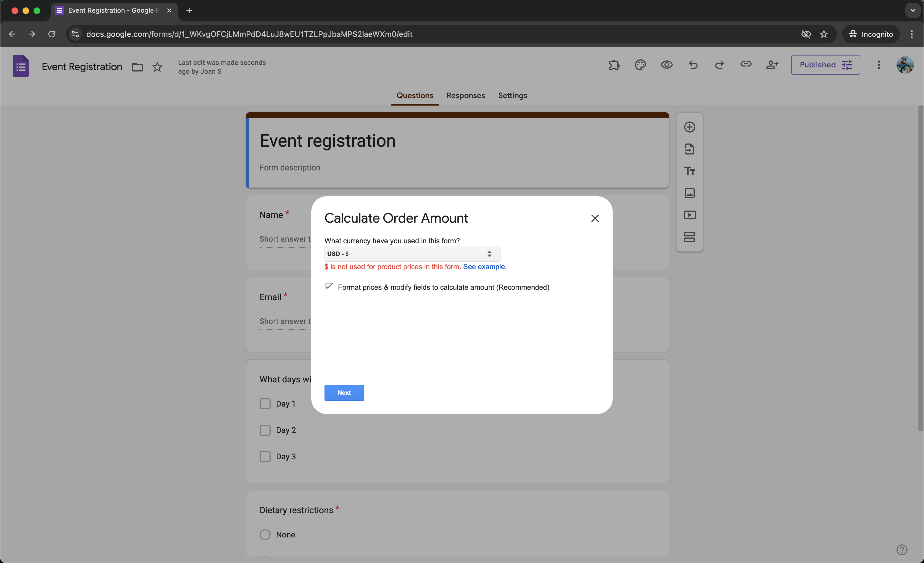Copy responder link icon
Screen dimensions: 924x563
746,65
